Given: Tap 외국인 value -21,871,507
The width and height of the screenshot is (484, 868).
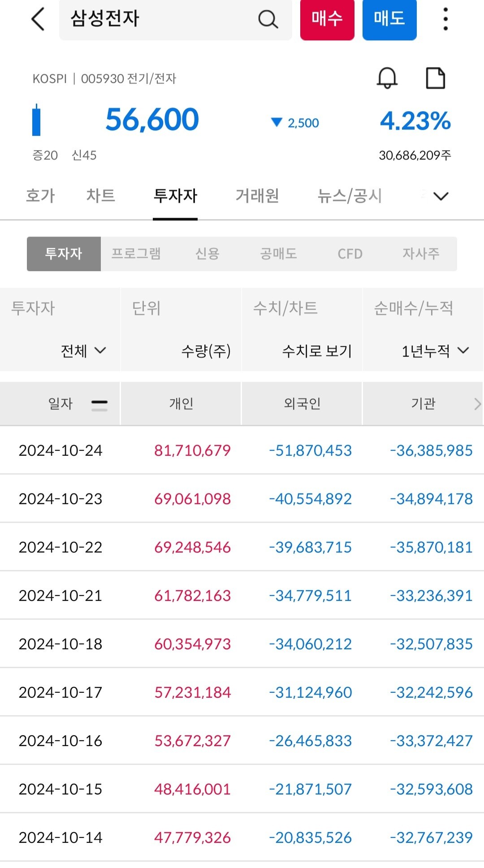Looking at the screenshot, I should click(x=310, y=789).
